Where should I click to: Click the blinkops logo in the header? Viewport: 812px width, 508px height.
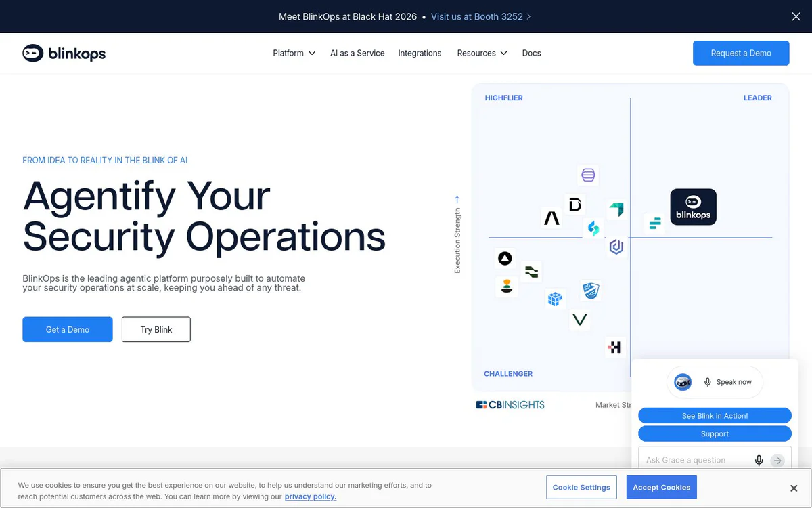point(64,53)
